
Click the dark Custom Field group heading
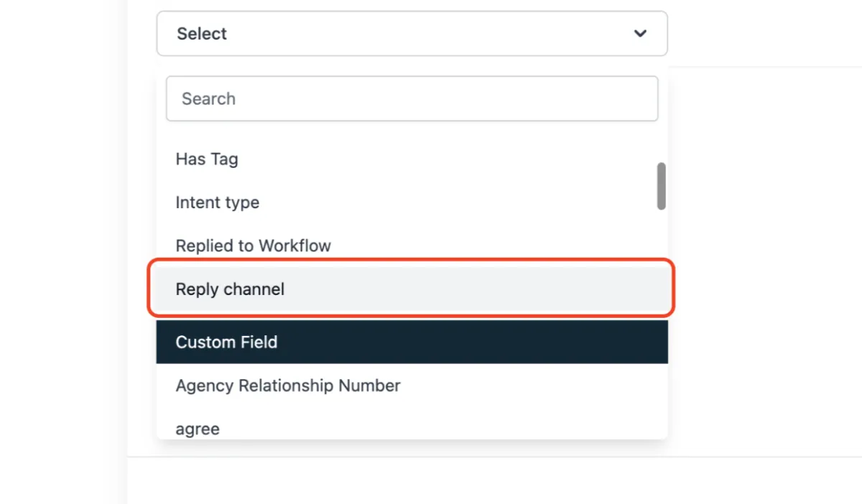pyautogui.click(x=412, y=342)
